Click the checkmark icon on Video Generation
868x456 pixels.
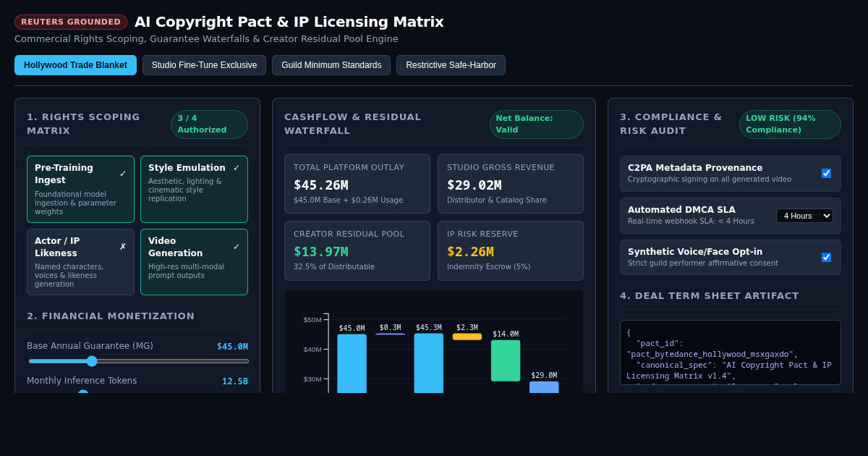(237, 247)
